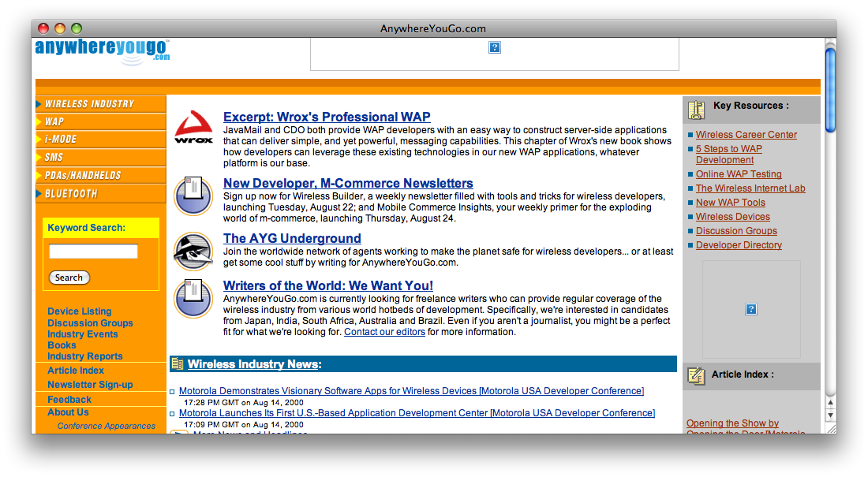
Task: Click the icon beside Writers of the World
Action: coord(193,298)
